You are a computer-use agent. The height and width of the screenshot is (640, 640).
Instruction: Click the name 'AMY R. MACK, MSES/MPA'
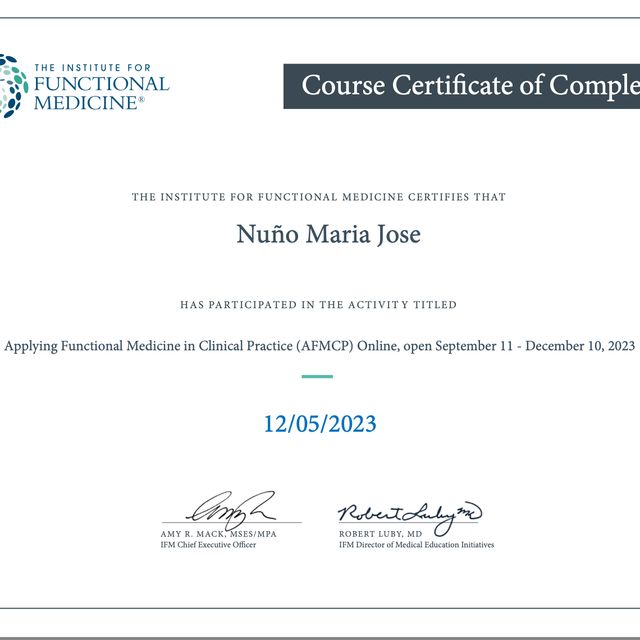[x=218, y=534]
